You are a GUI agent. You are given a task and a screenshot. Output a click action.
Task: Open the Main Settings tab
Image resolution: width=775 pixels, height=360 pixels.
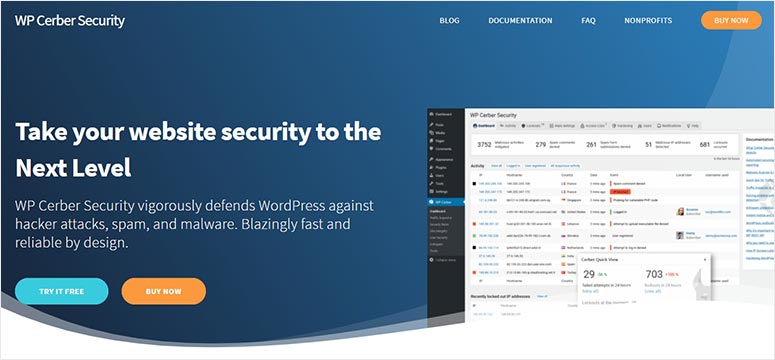pos(562,126)
